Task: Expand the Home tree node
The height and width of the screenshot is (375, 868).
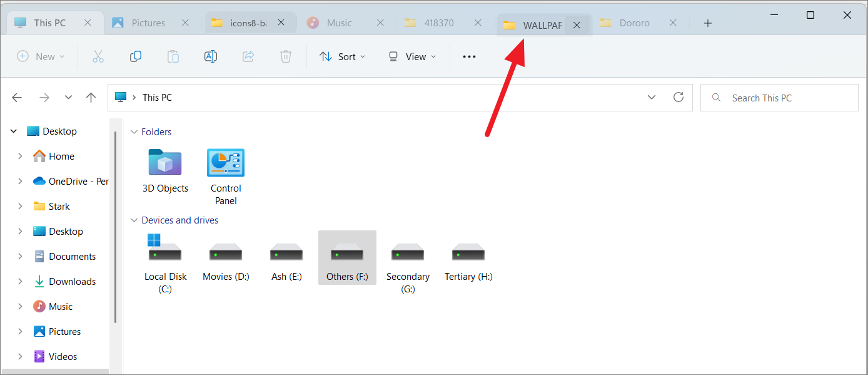Action: click(x=20, y=157)
